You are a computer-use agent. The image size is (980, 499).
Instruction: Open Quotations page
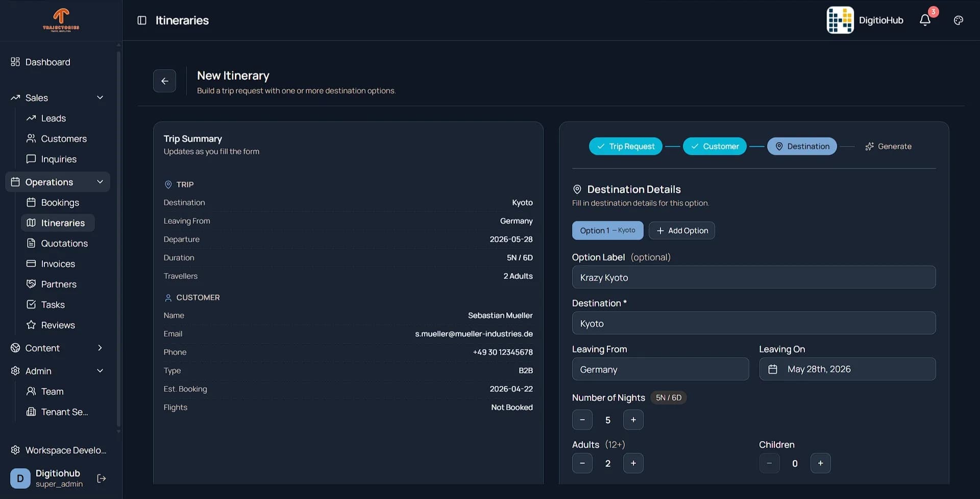coord(64,243)
